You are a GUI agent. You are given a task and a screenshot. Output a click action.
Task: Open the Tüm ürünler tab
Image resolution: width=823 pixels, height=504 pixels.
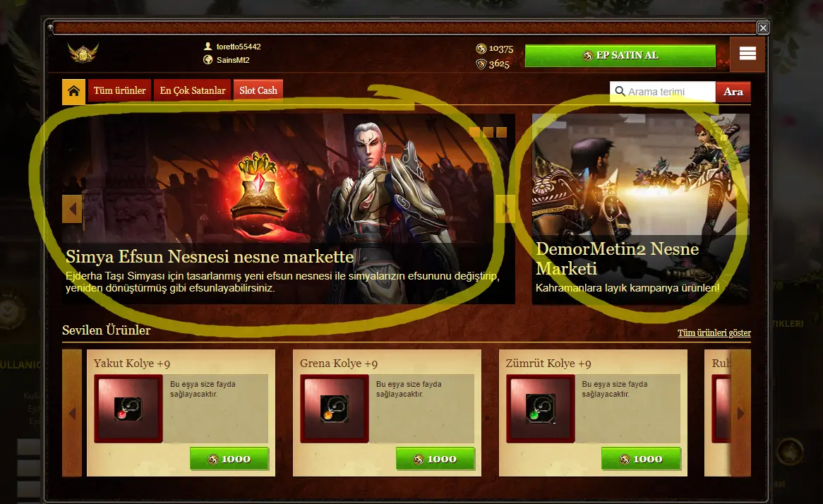click(x=120, y=91)
